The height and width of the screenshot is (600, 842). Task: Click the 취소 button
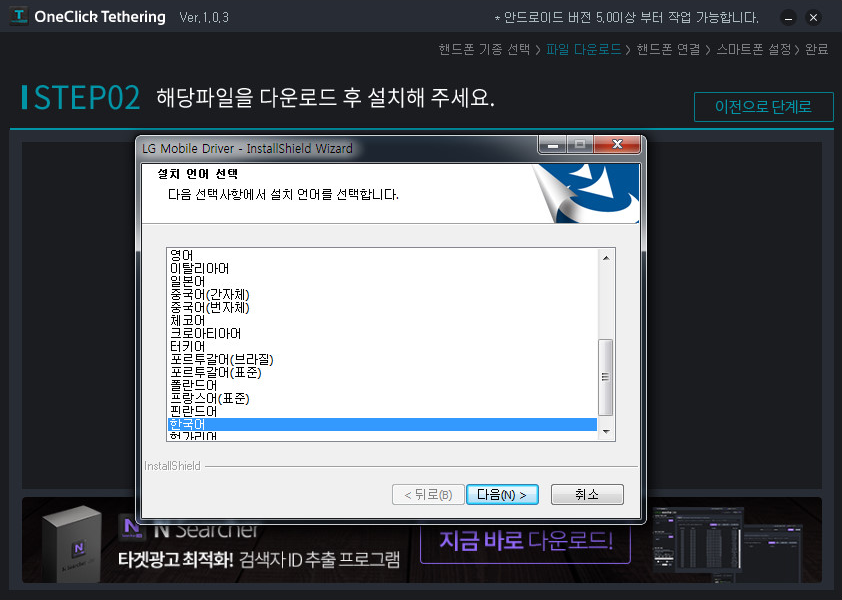click(587, 495)
